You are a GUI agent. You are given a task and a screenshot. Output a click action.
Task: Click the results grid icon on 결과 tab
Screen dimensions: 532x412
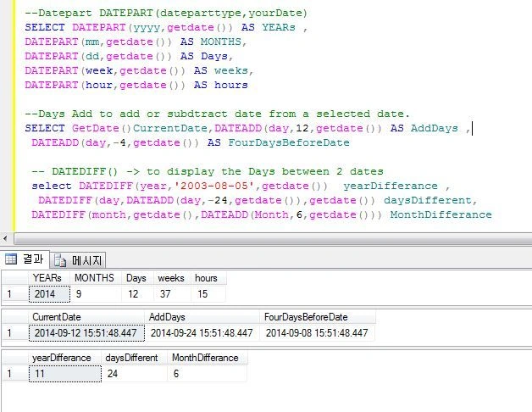point(10,259)
